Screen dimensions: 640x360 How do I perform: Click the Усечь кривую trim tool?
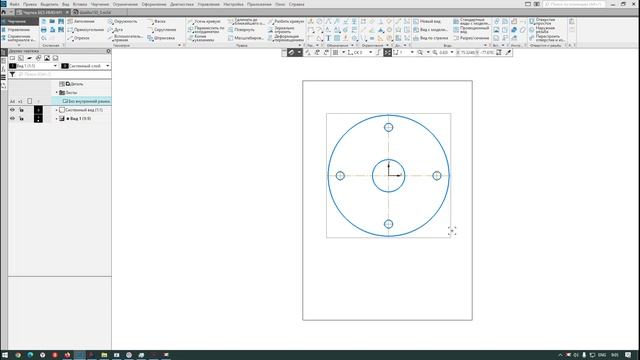coord(204,21)
